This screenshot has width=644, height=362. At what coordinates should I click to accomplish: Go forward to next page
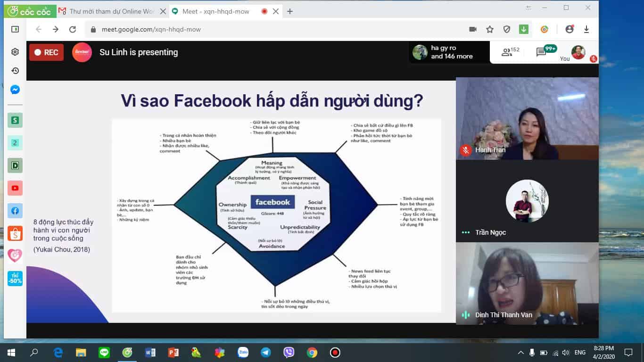coord(56,29)
